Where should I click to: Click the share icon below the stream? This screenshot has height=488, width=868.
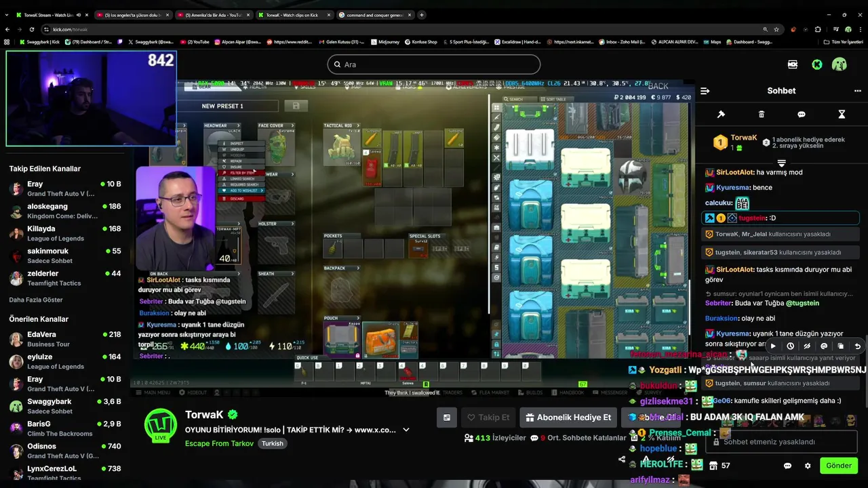tap(622, 459)
